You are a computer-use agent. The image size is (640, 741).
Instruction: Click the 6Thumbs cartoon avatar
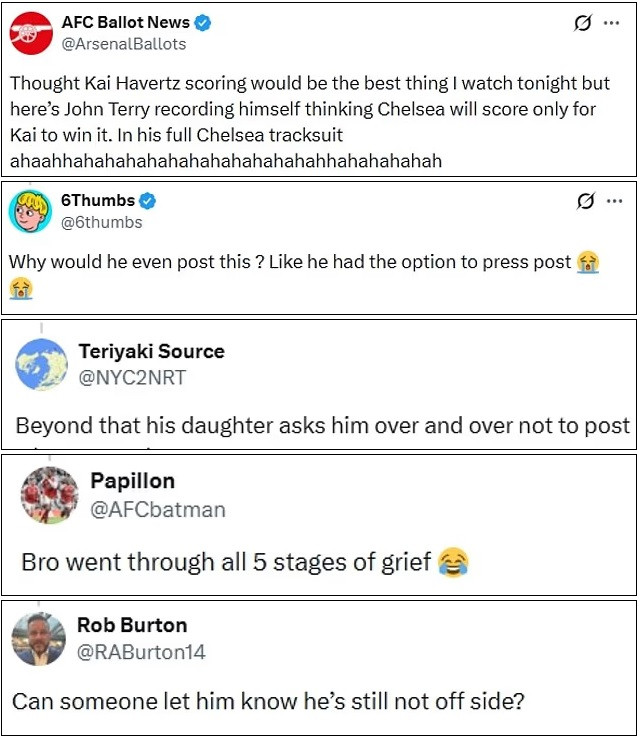(x=30, y=210)
